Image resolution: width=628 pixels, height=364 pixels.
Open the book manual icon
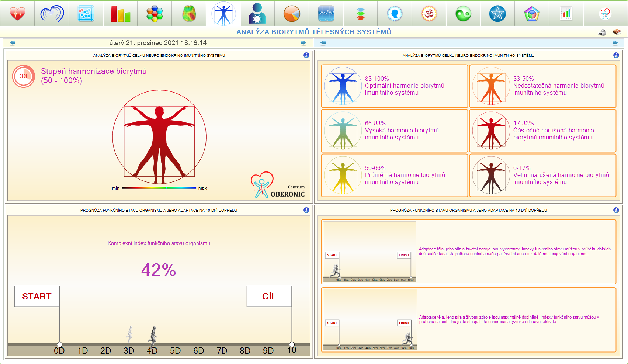click(x=617, y=32)
